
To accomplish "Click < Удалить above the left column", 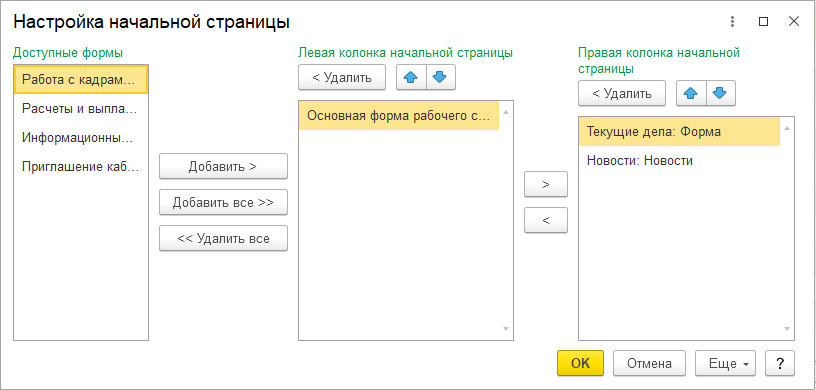I will 342,78.
